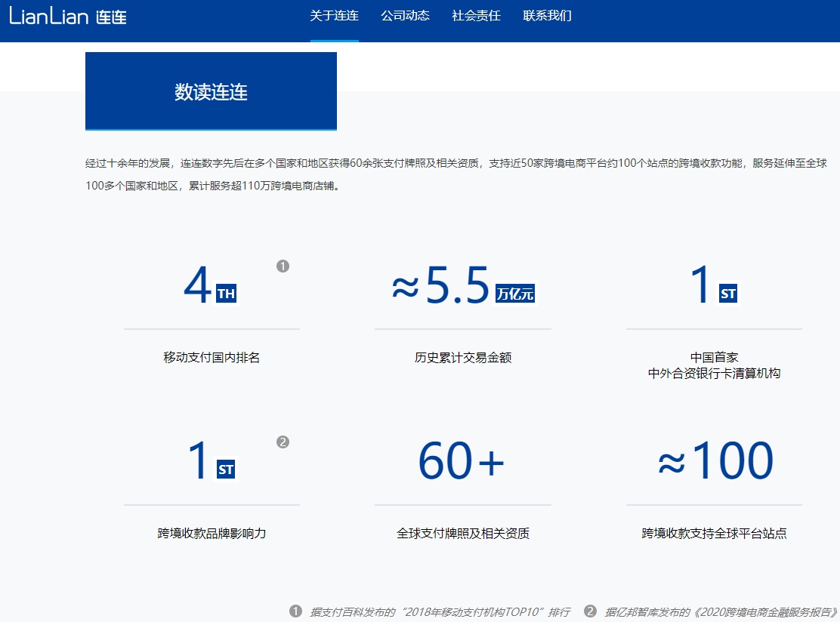This screenshot has width=840, height=622.
Task: Click the 数读连连 section tab
Action: click(x=211, y=91)
